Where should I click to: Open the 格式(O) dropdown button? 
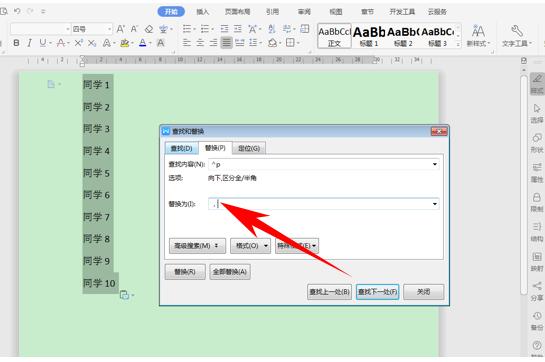coord(250,246)
